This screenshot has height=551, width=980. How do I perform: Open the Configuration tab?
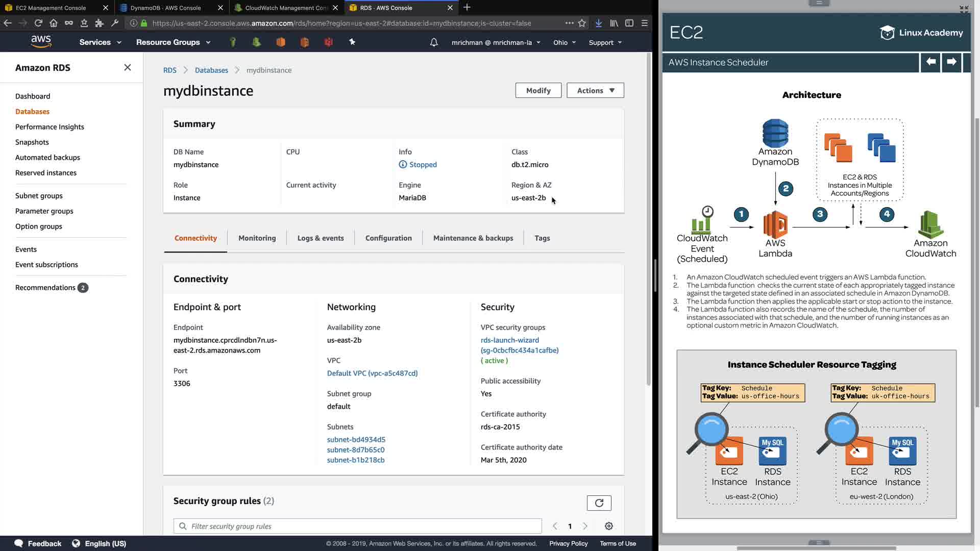[388, 238]
